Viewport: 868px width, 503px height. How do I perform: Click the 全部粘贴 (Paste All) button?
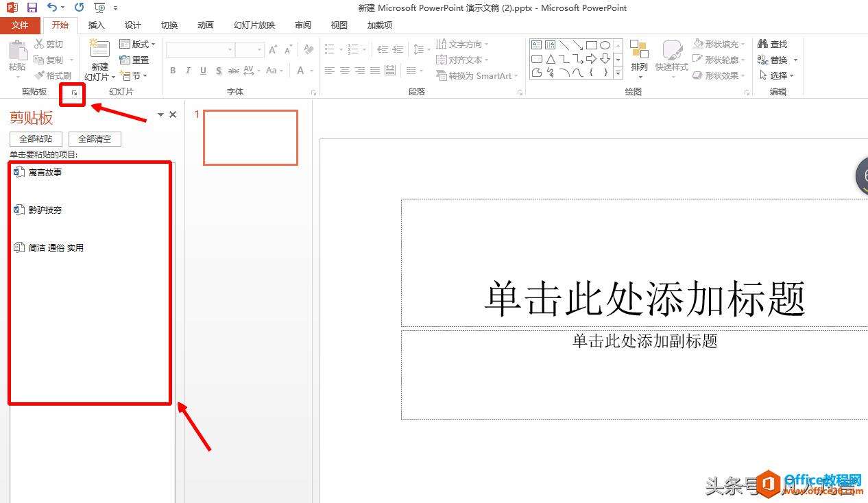36,139
